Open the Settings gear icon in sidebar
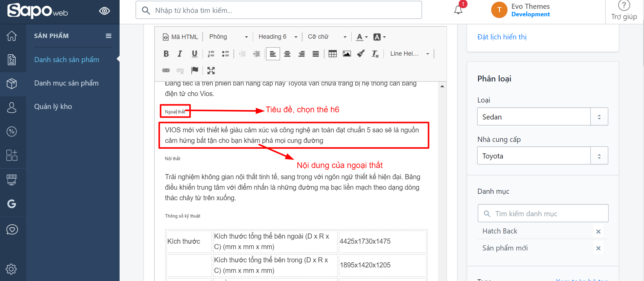644x281 pixels. pyautogui.click(x=11, y=269)
